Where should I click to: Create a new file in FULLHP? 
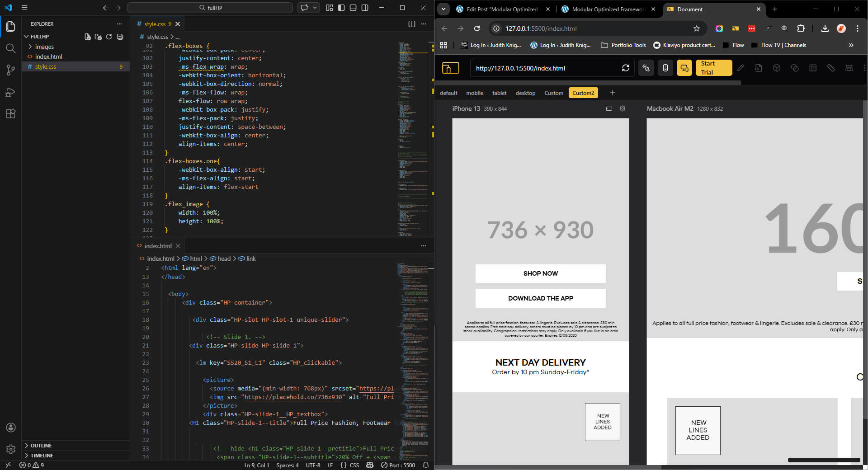(x=88, y=37)
